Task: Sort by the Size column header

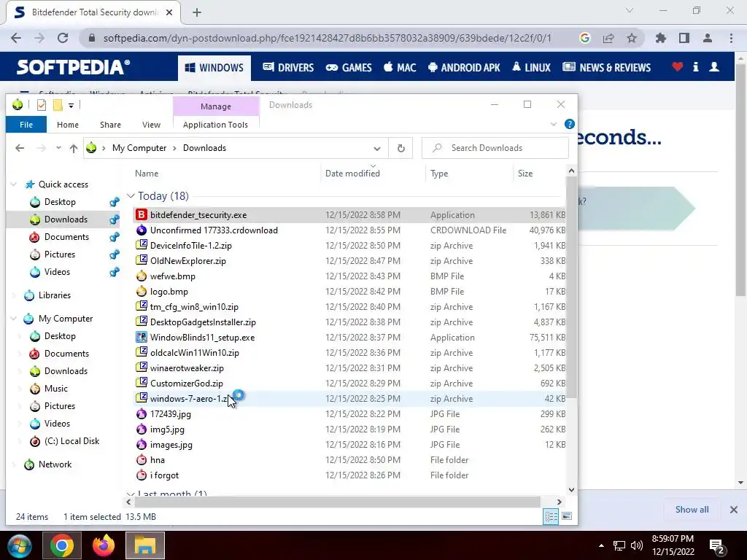Action: [x=525, y=174]
